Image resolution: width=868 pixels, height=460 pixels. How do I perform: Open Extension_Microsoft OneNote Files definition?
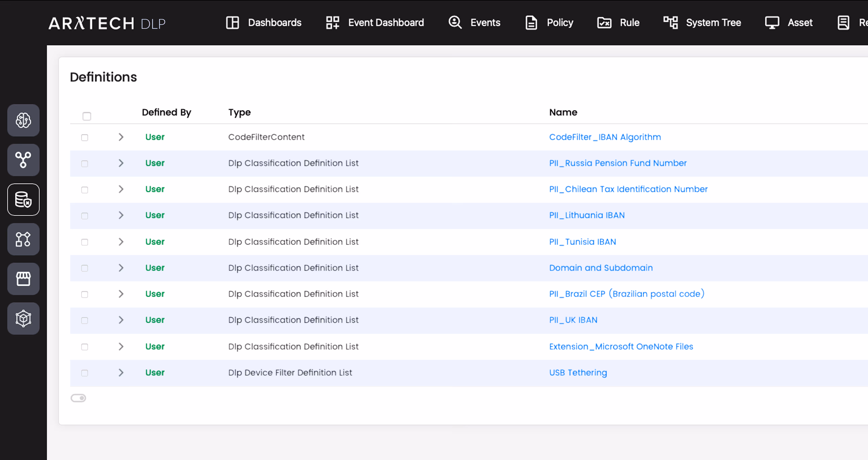coord(621,346)
